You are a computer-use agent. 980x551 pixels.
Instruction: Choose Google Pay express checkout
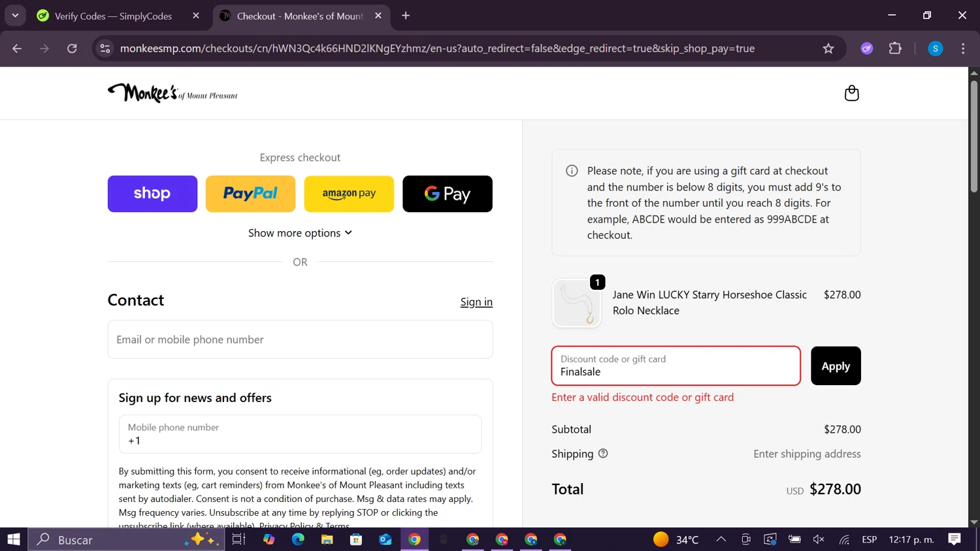(448, 194)
